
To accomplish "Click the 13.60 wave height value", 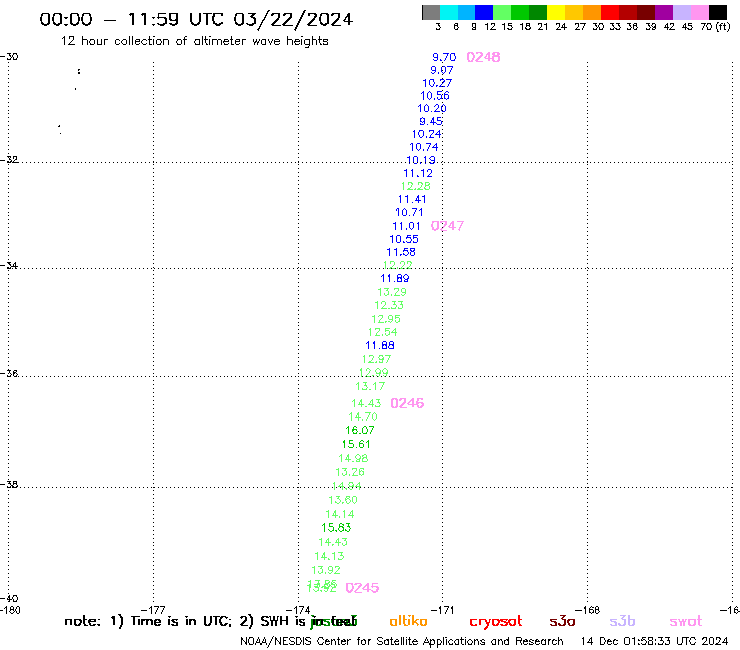I will (343, 500).
